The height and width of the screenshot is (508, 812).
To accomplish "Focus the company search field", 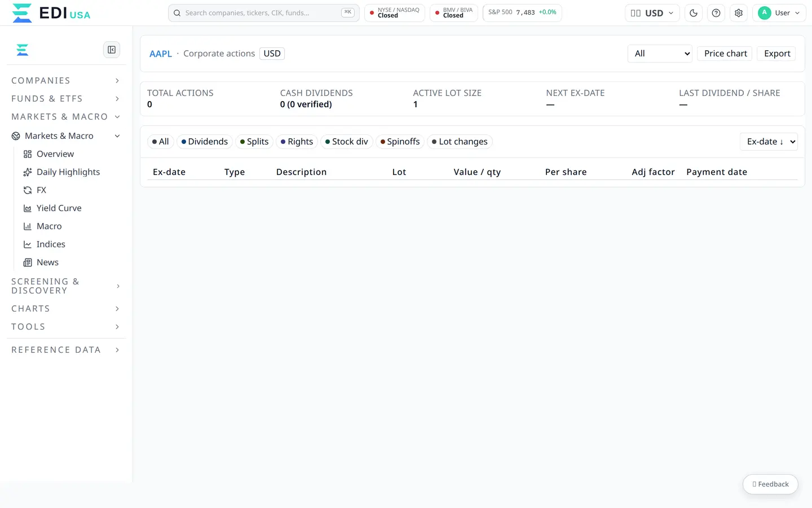I will tap(263, 13).
